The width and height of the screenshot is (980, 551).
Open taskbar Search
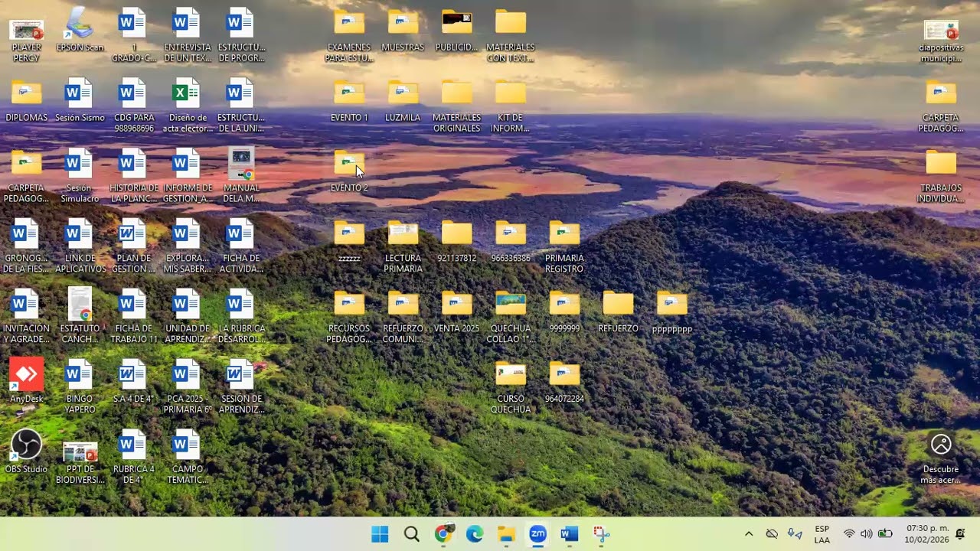point(411,534)
